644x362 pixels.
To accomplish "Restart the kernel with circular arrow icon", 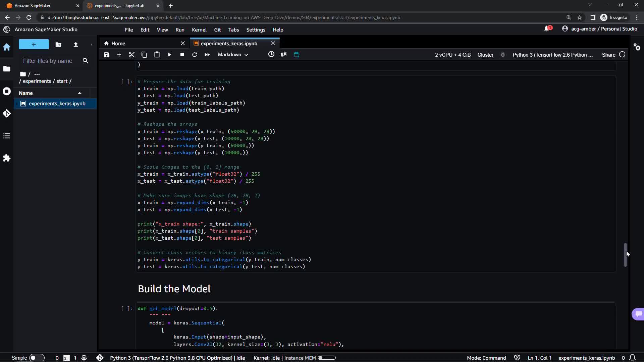I will (195, 55).
